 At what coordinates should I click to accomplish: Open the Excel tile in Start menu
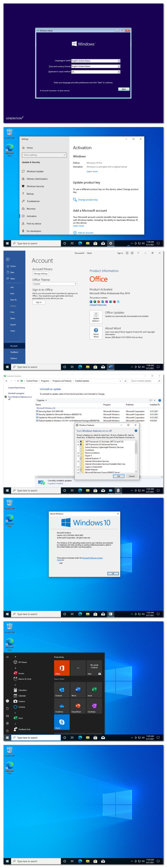point(94,690)
